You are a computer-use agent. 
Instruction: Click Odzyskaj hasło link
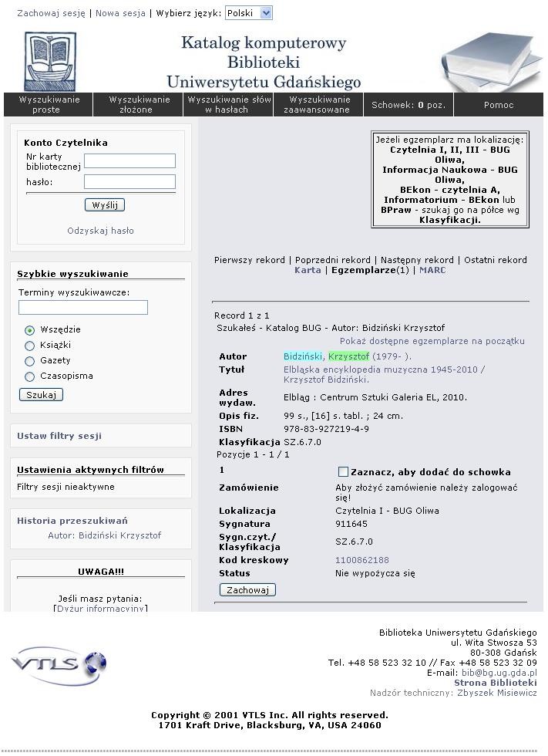click(x=101, y=231)
